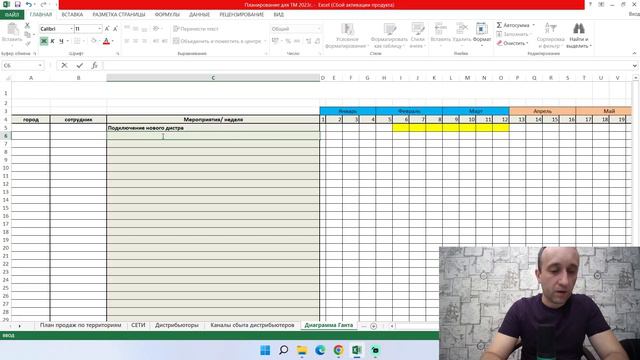The image size is (640, 360).
Task: Open the Дистрибьюторы sheet tab
Action: (x=177, y=325)
